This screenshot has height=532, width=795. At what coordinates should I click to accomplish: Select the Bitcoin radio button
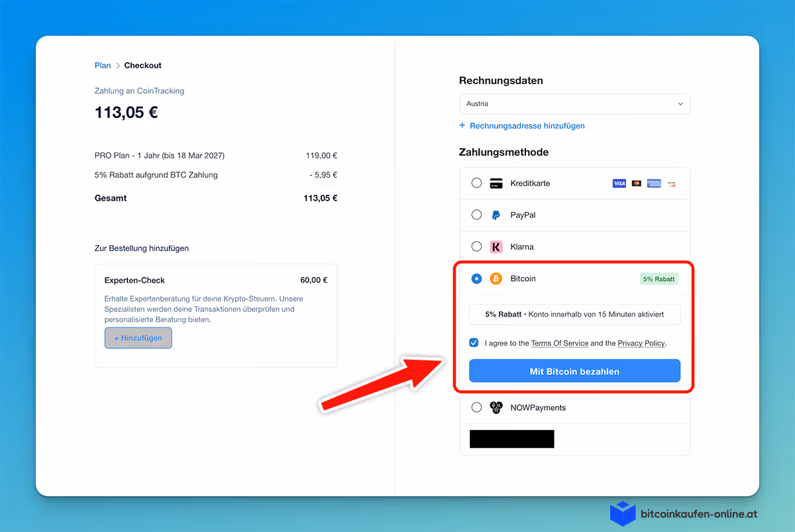click(476, 279)
